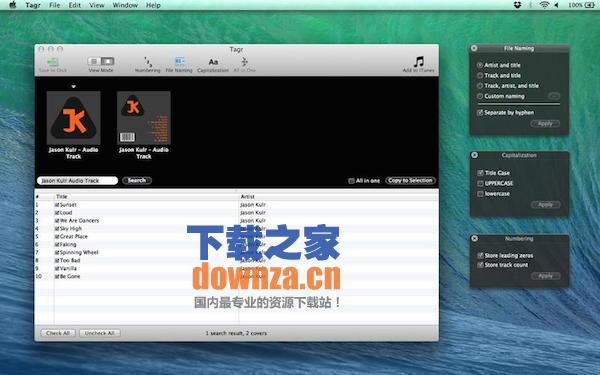The height and width of the screenshot is (375, 600).
Task: Uncheck the Sky High track checkbox
Action: coord(57,228)
